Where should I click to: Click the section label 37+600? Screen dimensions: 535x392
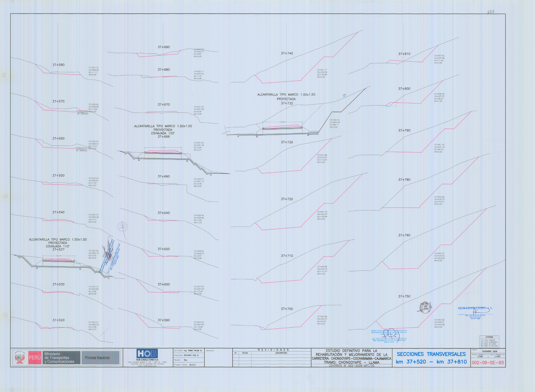point(164,284)
